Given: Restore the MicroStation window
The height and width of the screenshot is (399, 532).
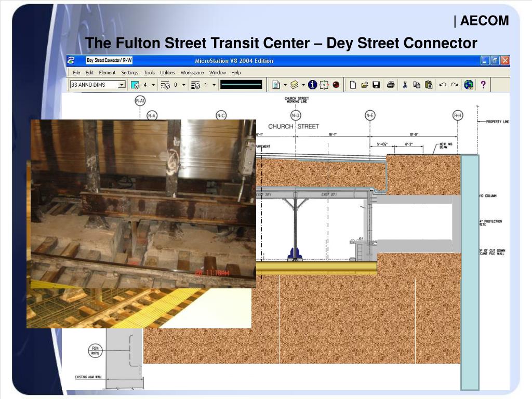Looking at the screenshot, I should pyautogui.click(x=495, y=61).
